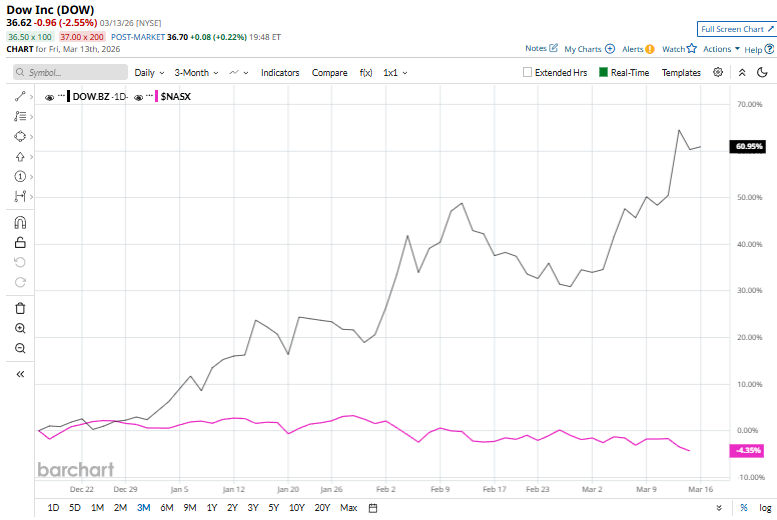Delete drawings with trash icon

20,308
